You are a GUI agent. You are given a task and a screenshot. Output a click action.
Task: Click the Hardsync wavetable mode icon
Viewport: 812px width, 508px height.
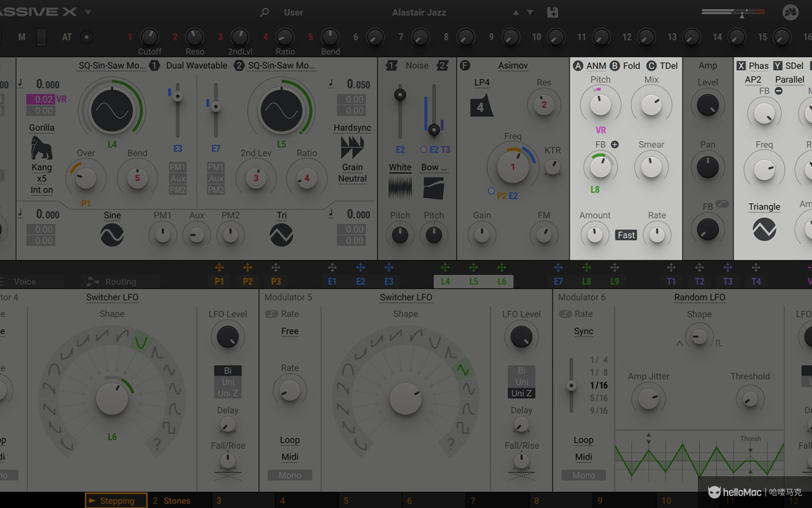(x=352, y=148)
